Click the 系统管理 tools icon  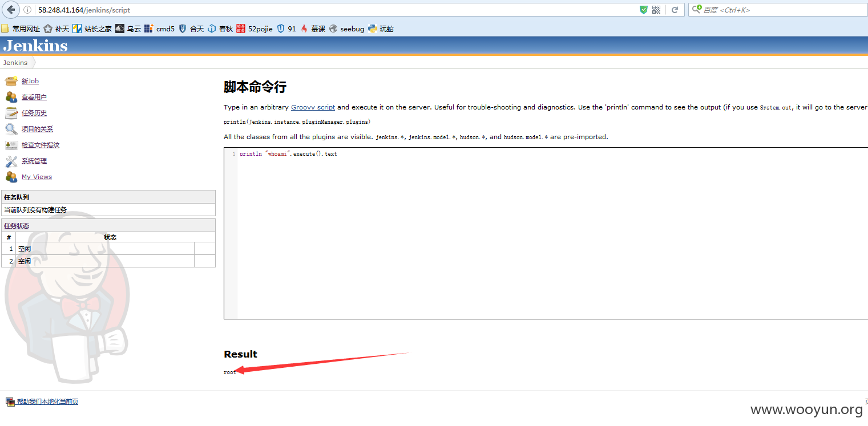pyautogui.click(x=11, y=161)
